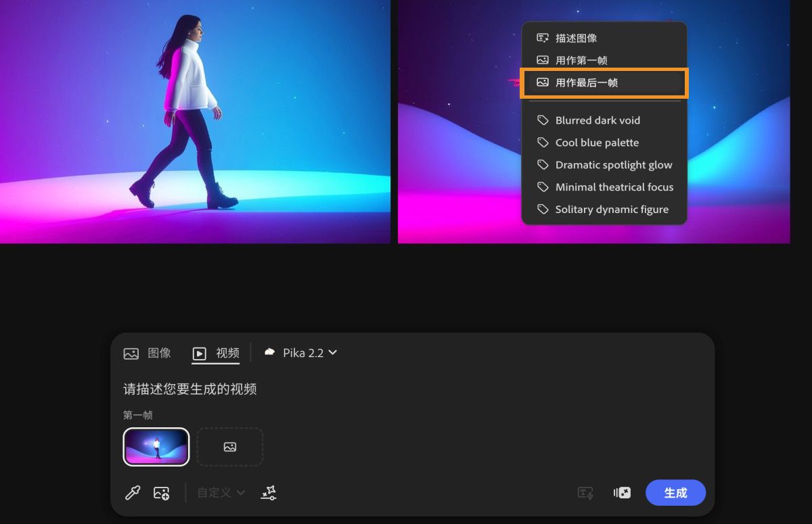Apply the Blurred dark void tag
The height and width of the screenshot is (524, 812).
pyautogui.click(x=604, y=120)
